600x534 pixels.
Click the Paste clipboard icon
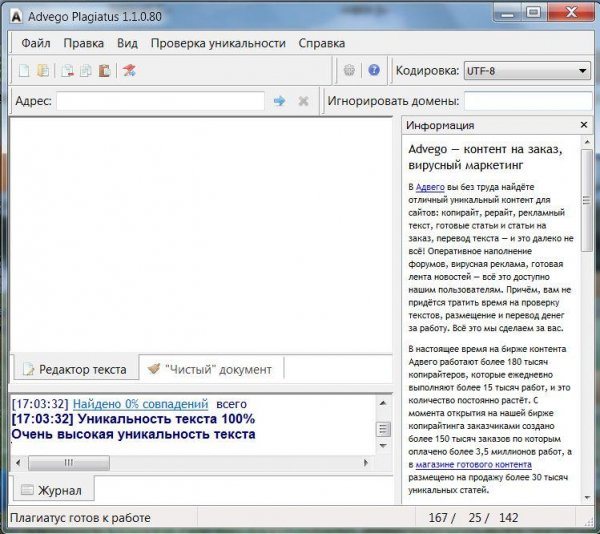[x=104, y=71]
